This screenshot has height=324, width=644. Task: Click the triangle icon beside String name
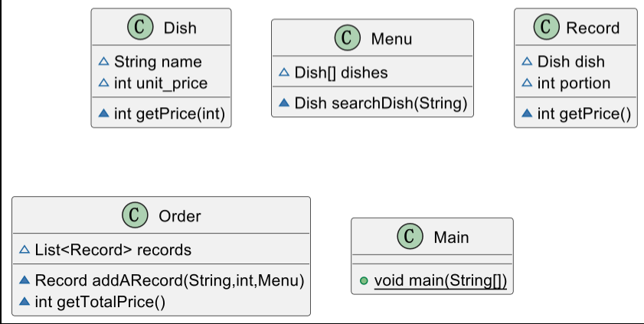[x=104, y=62]
